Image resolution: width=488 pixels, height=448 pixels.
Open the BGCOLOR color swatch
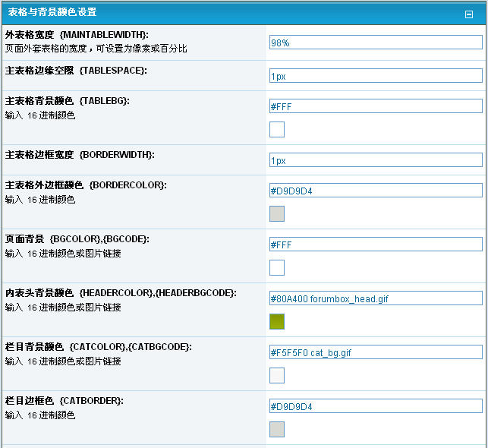click(277, 268)
